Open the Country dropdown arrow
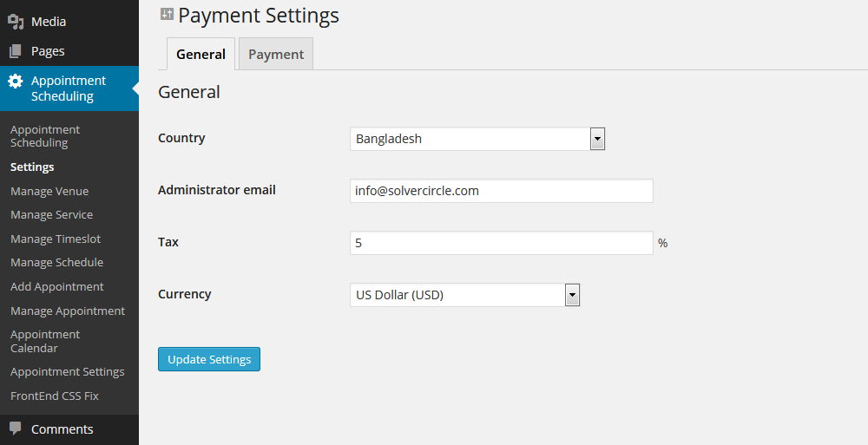Image resolution: width=868 pixels, height=445 pixels. click(x=597, y=139)
